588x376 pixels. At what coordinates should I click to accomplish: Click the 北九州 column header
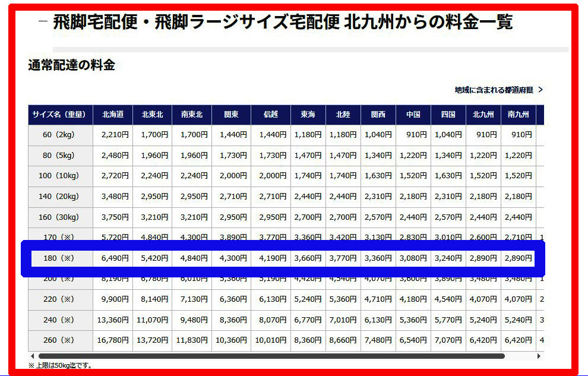[x=483, y=115]
